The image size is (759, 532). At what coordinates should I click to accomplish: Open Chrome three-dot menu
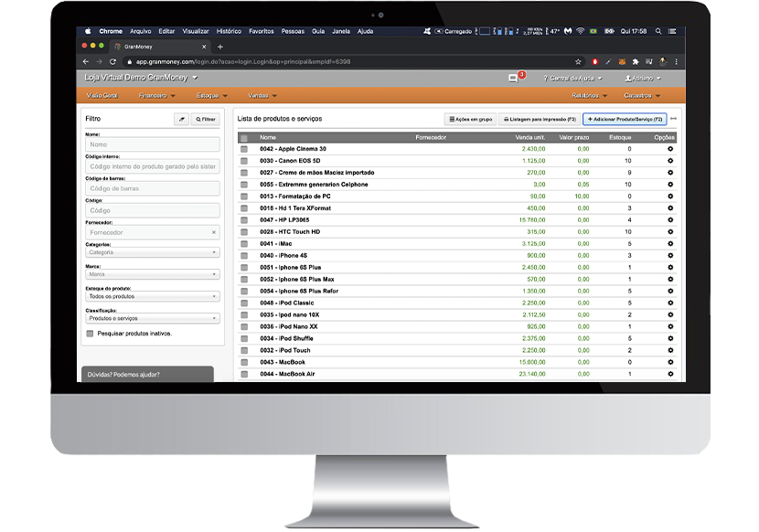click(x=676, y=62)
